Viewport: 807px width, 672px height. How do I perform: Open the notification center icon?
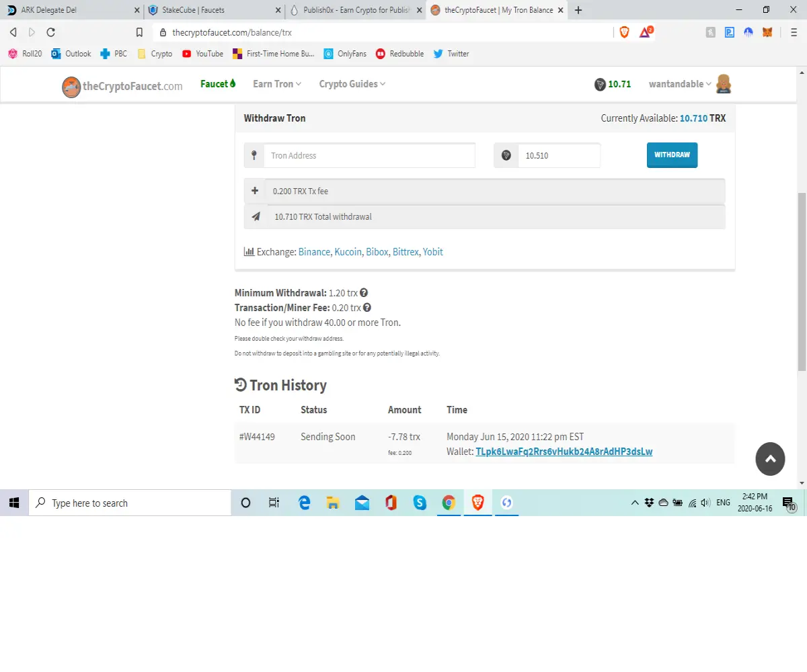(790, 503)
